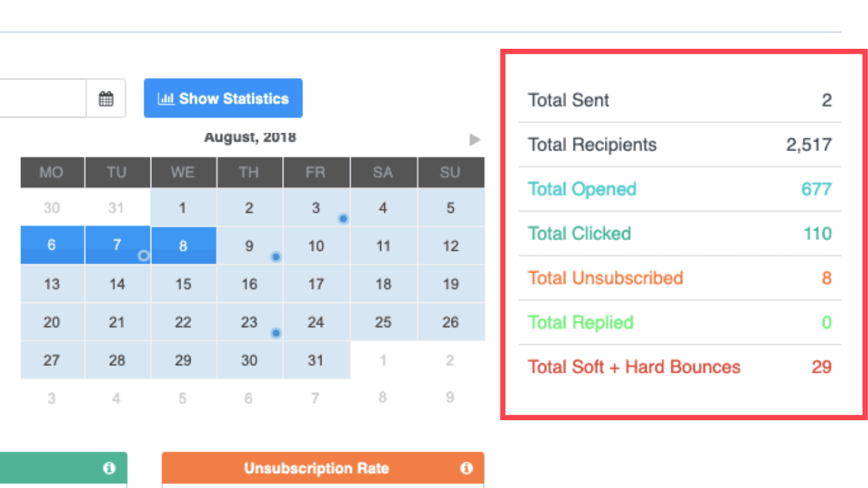Click inside the date range input field
This screenshot has width=868, height=488.
pos(41,99)
